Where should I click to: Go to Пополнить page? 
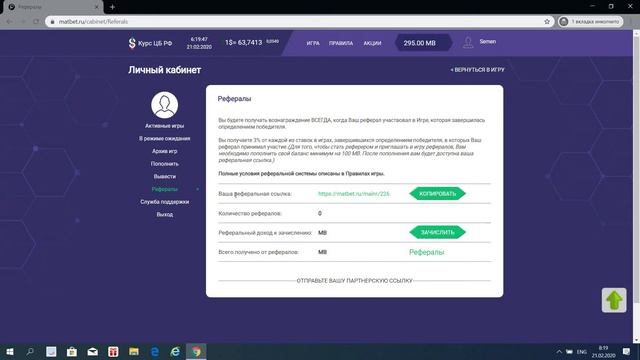[164, 164]
